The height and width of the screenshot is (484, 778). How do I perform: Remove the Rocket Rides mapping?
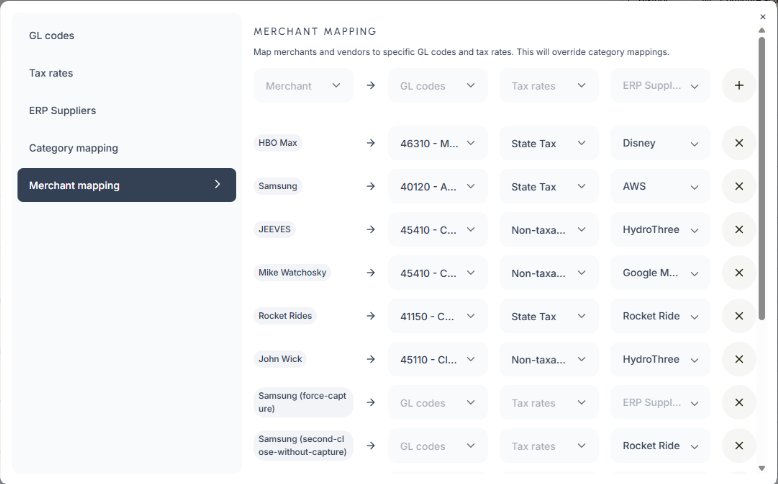click(739, 316)
